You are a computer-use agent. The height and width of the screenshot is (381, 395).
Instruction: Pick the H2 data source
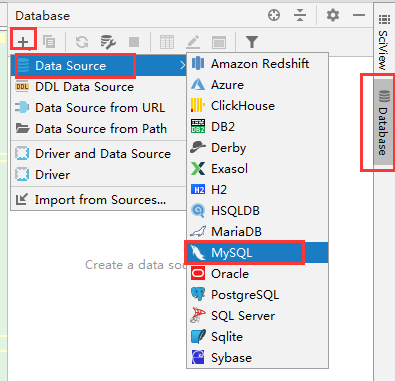257,190
